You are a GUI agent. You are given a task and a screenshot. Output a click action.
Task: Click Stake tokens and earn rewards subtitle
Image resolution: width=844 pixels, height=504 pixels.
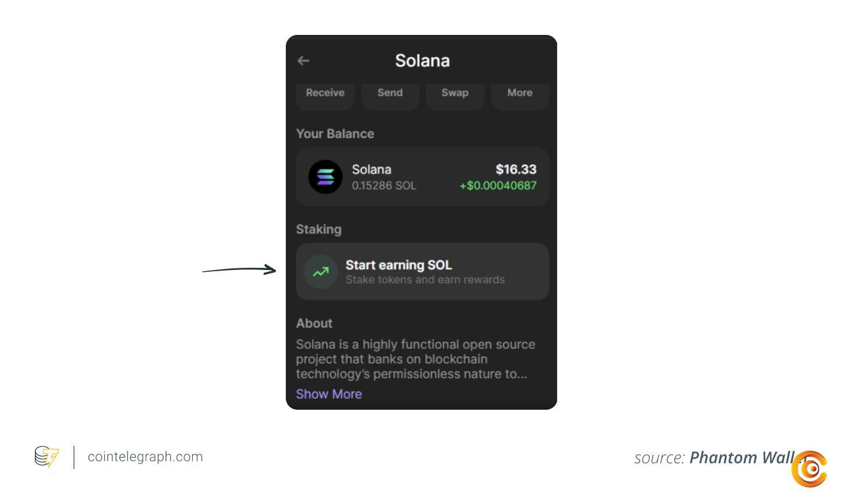[x=425, y=280]
